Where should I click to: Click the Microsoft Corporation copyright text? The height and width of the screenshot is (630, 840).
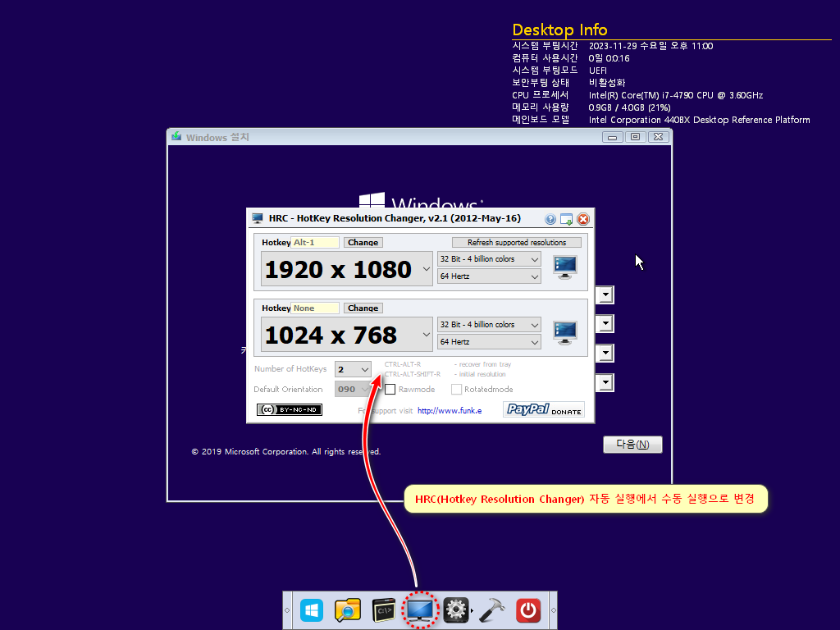pyautogui.click(x=286, y=452)
